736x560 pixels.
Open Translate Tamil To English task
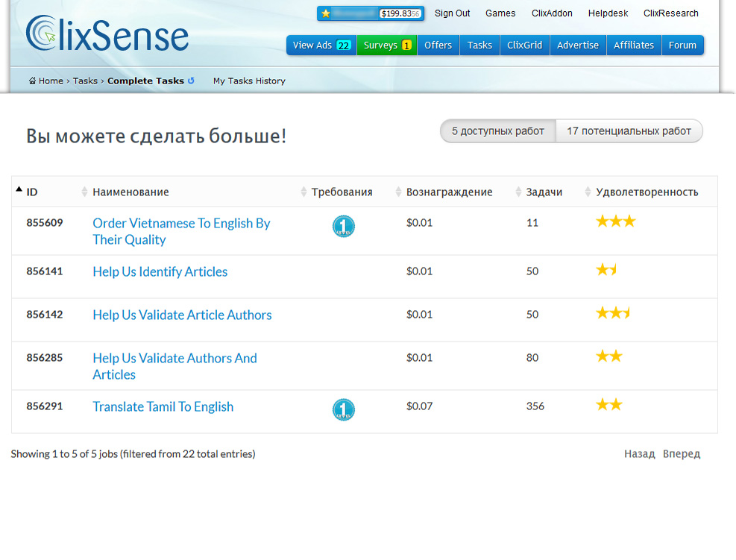pos(163,406)
